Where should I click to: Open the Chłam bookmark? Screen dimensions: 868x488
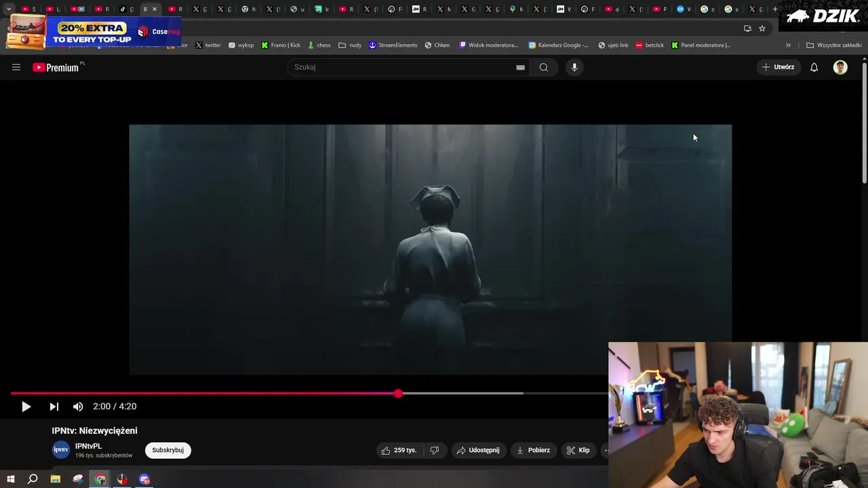pos(437,45)
